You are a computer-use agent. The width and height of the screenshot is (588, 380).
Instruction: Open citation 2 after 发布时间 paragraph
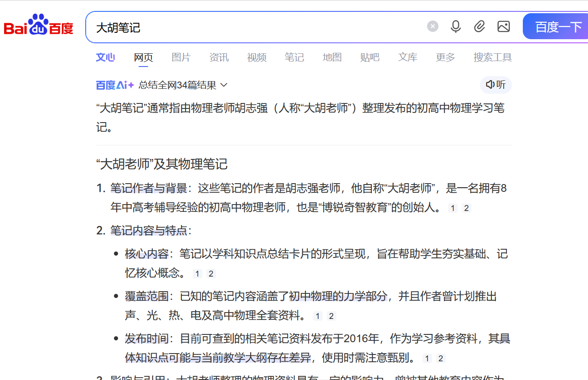coord(440,359)
